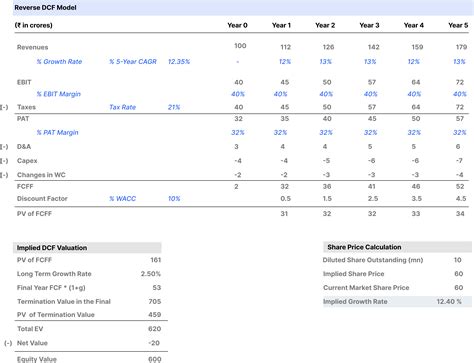Image resolution: width=474 pixels, height=363 pixels.
Task: Click the '% Growth Rate' label
Action: [x=59, y=62]
